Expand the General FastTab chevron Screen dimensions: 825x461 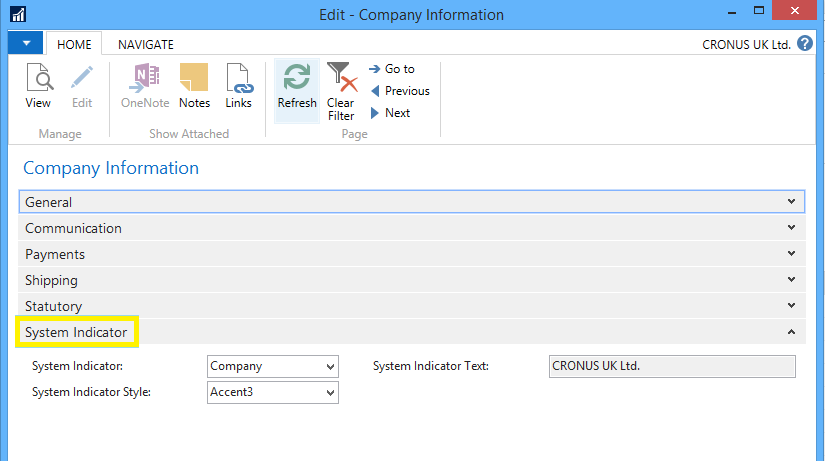tap(791, 202)
